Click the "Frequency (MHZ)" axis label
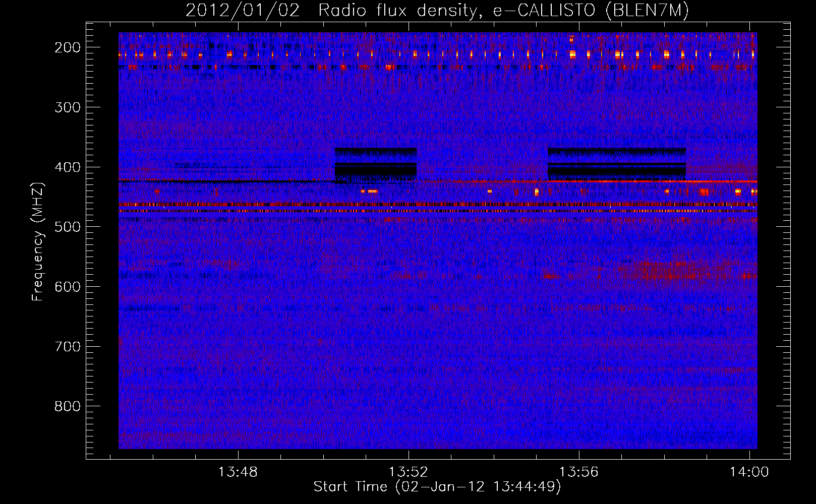Viewport: 816px width, 504px height. (x=38, y=242)
